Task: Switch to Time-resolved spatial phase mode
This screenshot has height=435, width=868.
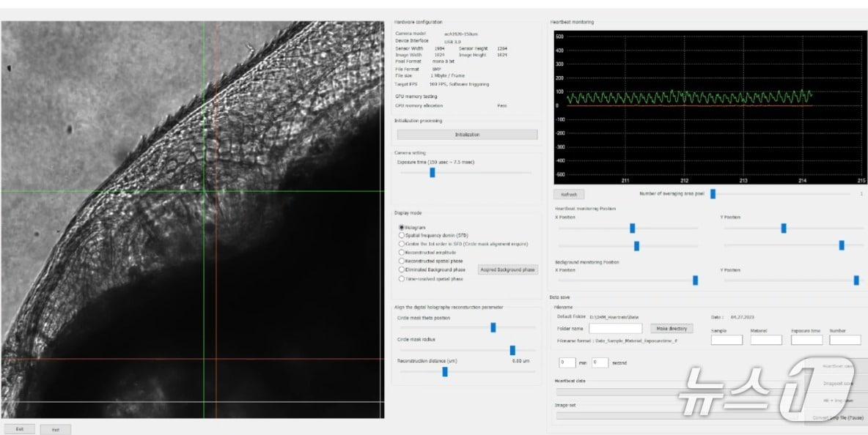Action: pyautogui.click(x=401, y=278)
